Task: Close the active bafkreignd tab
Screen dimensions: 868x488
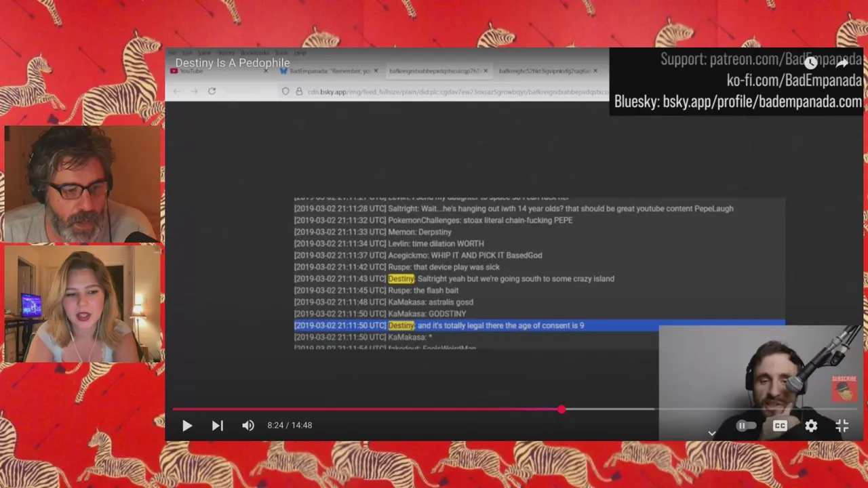Action: pos(486,70)
